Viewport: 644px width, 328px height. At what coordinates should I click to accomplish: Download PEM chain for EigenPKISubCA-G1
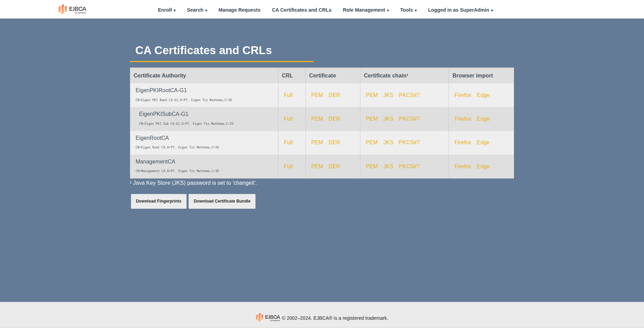point(372,119)
